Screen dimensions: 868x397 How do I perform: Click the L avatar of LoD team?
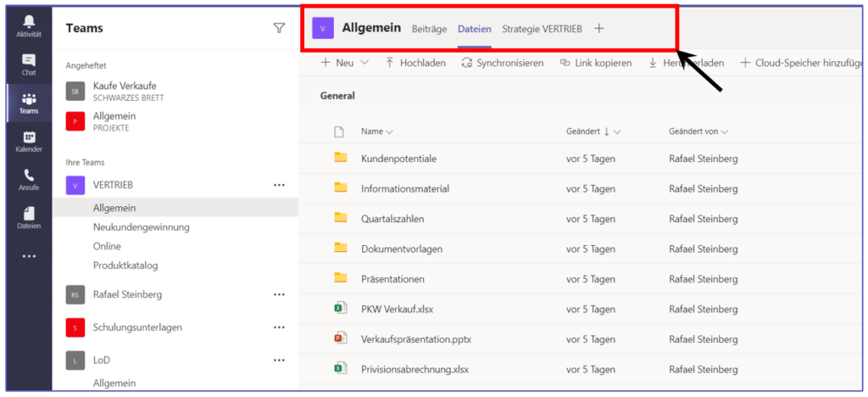coord(75,361)
